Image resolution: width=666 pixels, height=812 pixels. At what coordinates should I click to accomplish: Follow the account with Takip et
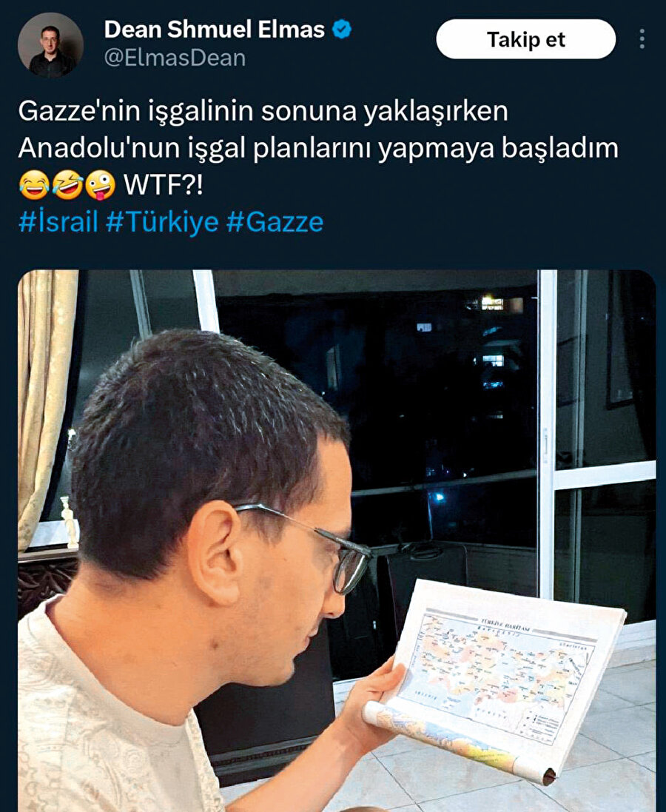pyautogui.click(x=525, y=39)
